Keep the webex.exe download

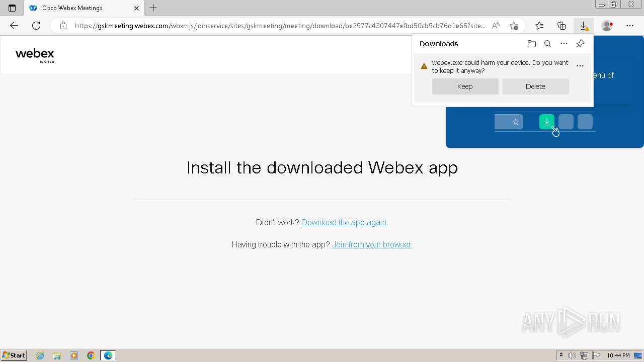coord(465,86)
